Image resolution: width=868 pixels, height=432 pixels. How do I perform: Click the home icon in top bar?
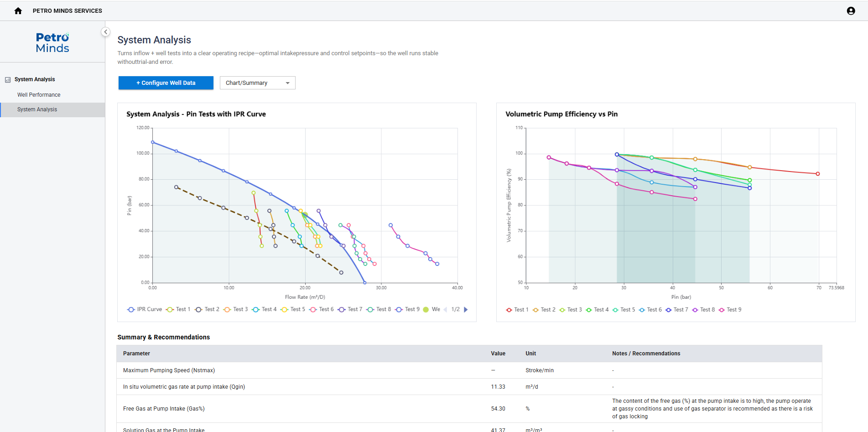[18, 11]
